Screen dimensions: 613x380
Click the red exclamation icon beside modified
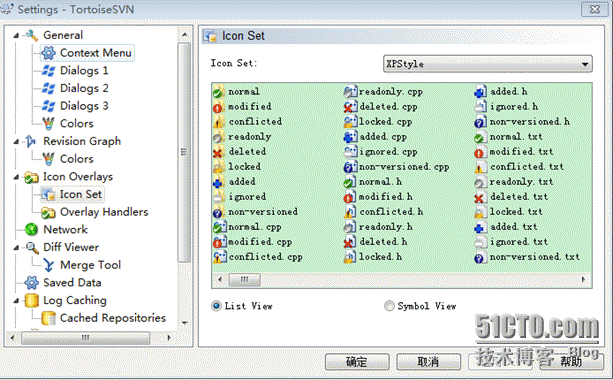pyautogui.click(x=219, y=107)
